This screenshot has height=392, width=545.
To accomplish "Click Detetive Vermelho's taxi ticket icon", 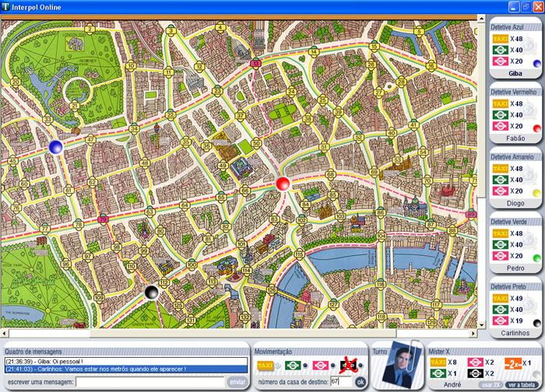I will (x=500, y=103).
